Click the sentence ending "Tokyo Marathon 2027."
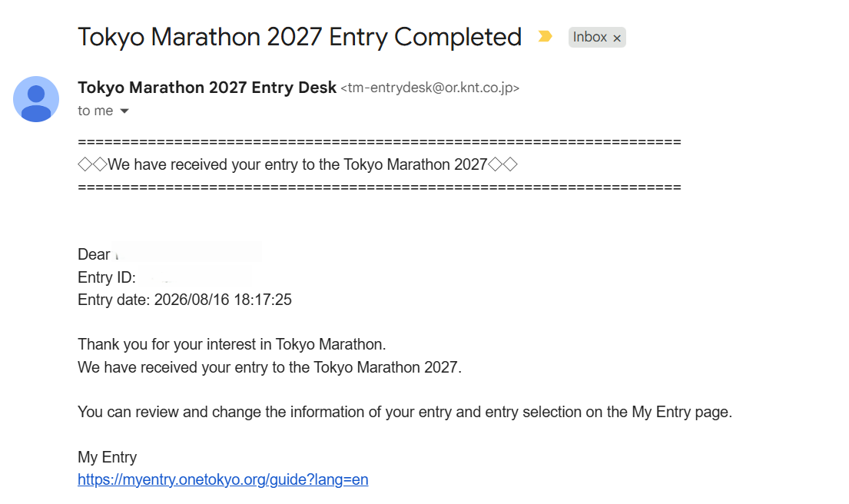849x504 pixels. (x=270, y=367)
